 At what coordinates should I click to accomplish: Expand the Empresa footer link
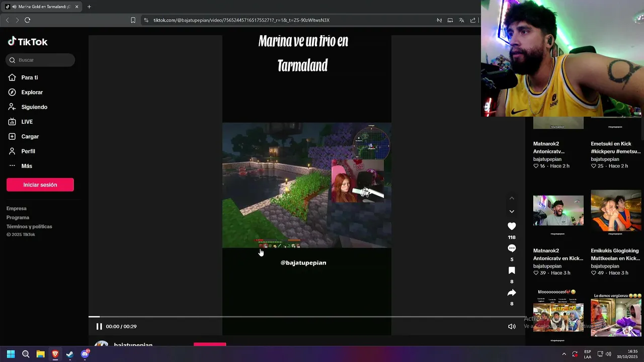click(17, 208)
